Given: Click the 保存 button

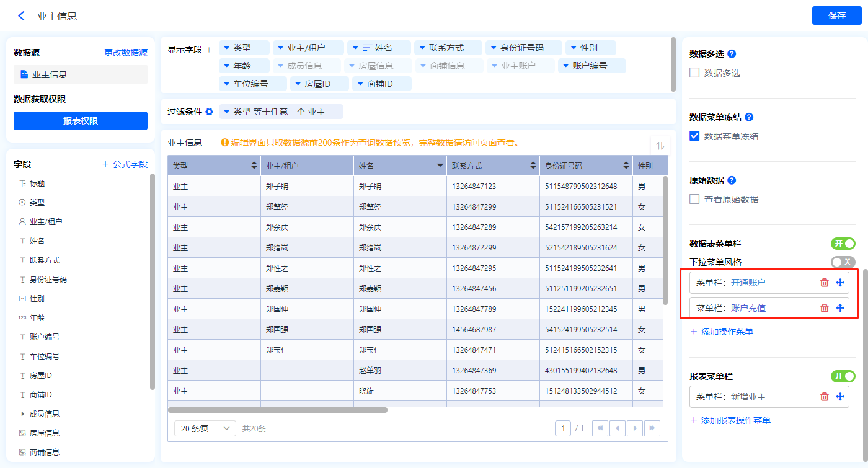Looking at the screenshot, I should [836, 15].
